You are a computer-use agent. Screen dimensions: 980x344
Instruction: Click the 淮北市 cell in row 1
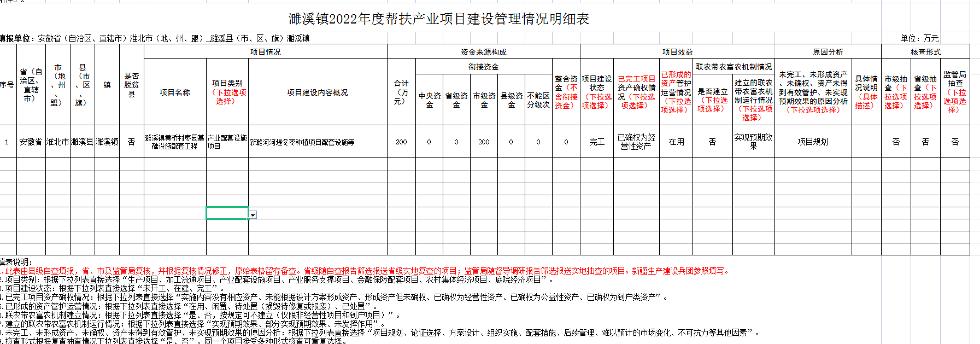coord(57,142)
